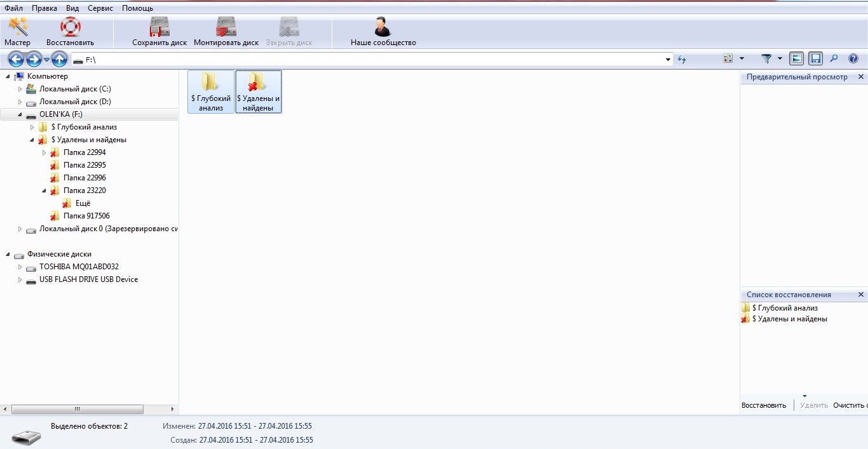The width and height of the screenshot is (868, 449).
Task: Select OLEN'KA (F:) drive in the tree
Action: [x=61, y=114]
